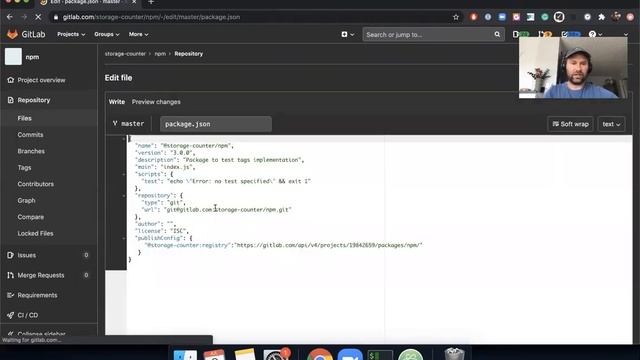Open Zoom from the dock

[350, 355]
